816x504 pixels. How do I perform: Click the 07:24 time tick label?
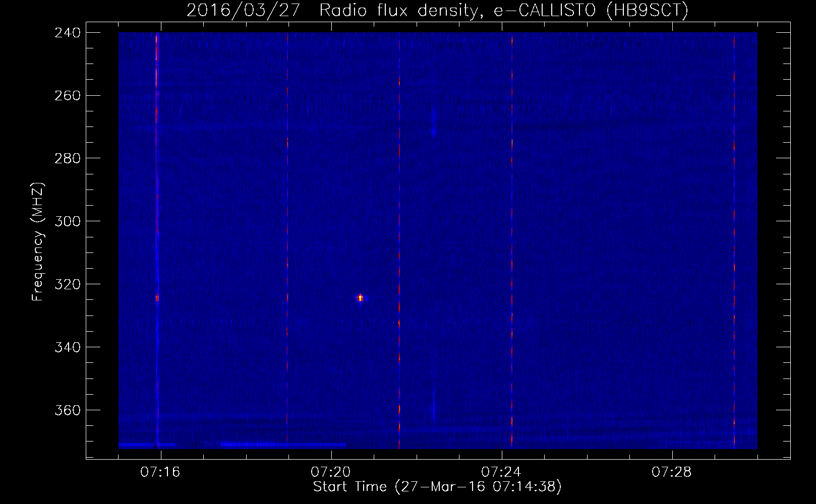click(x=501, y=472)
